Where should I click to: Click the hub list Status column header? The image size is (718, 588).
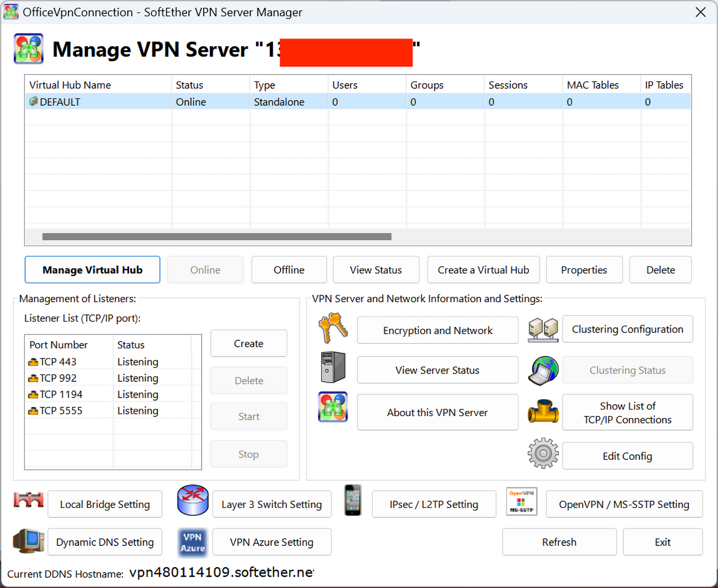tap(211, 85)
